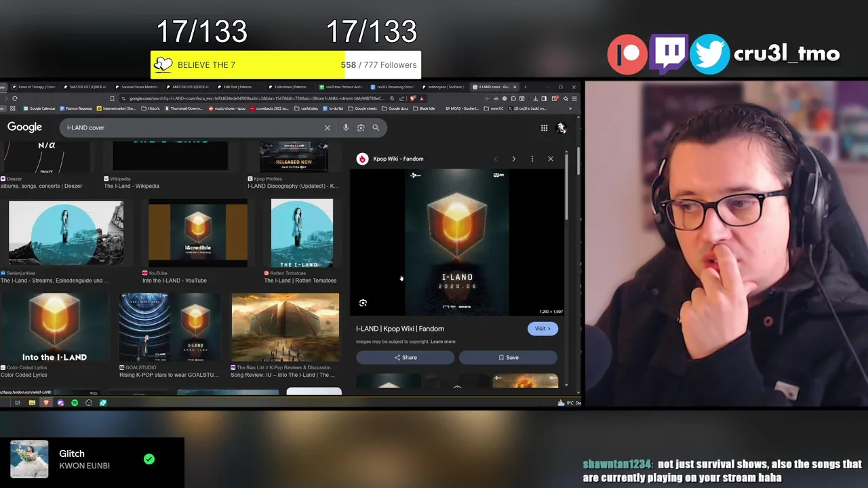Click the Google logo
This screenshot has width=868, height=488.
click(x=24, y=127)
